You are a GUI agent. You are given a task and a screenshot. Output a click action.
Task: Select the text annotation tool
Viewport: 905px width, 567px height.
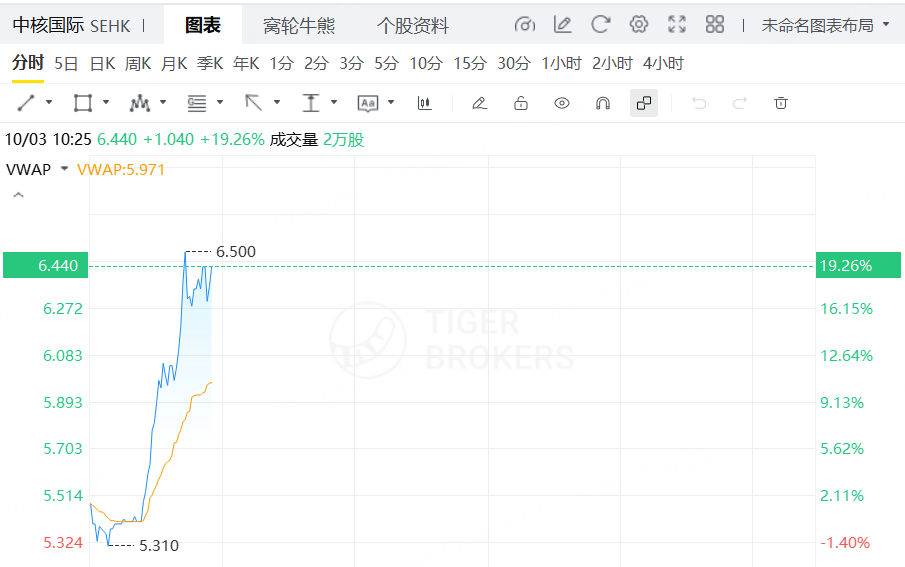tap(368, 103)
